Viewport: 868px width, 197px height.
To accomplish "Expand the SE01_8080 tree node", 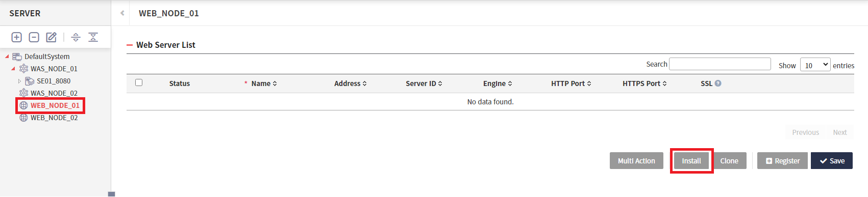I will tap(20, 81).
